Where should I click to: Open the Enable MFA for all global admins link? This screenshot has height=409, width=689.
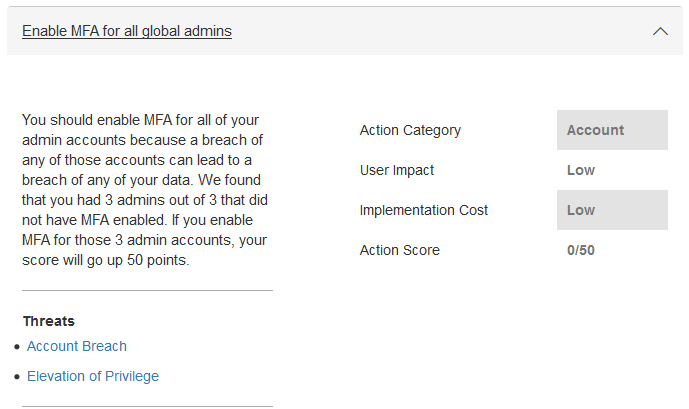(x=127, y=31)
